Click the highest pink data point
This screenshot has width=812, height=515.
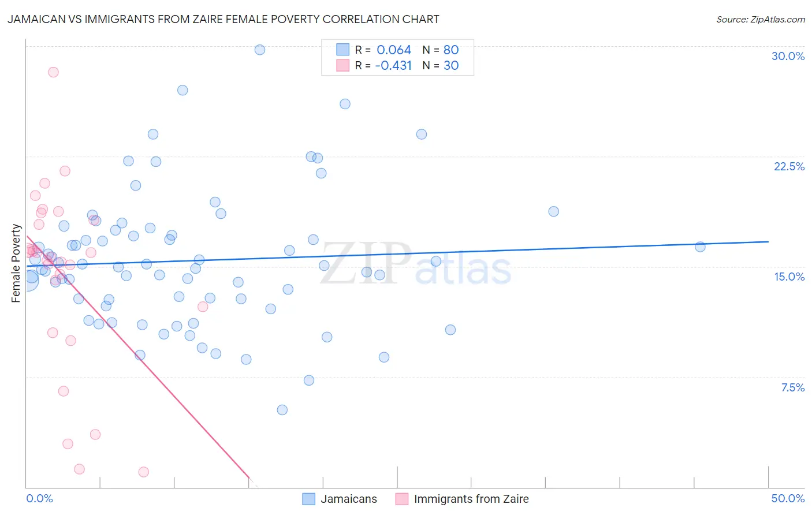53,72
